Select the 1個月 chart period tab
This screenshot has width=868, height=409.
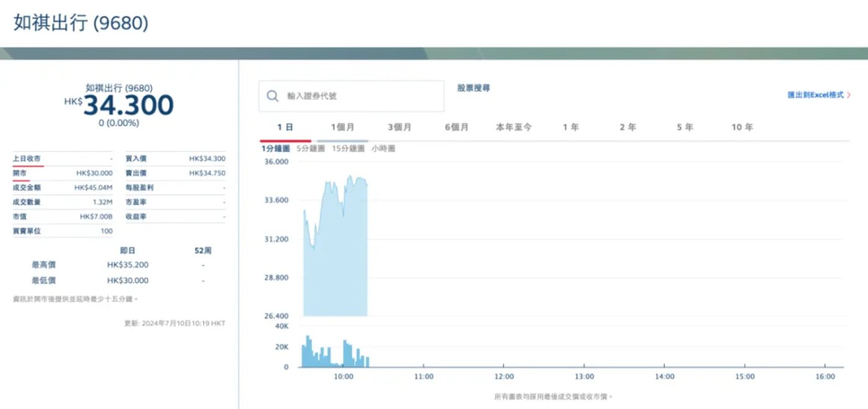pyautogui.click(x=343, y=127)
